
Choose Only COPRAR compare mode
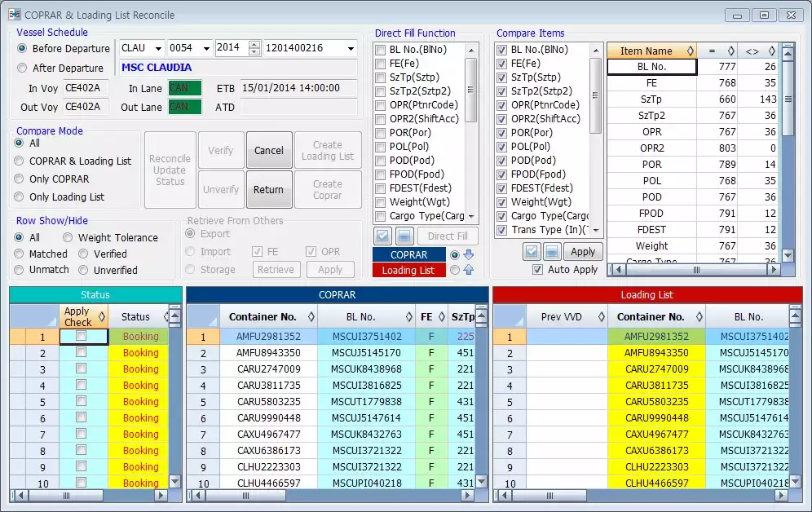[x=20, y=179]
